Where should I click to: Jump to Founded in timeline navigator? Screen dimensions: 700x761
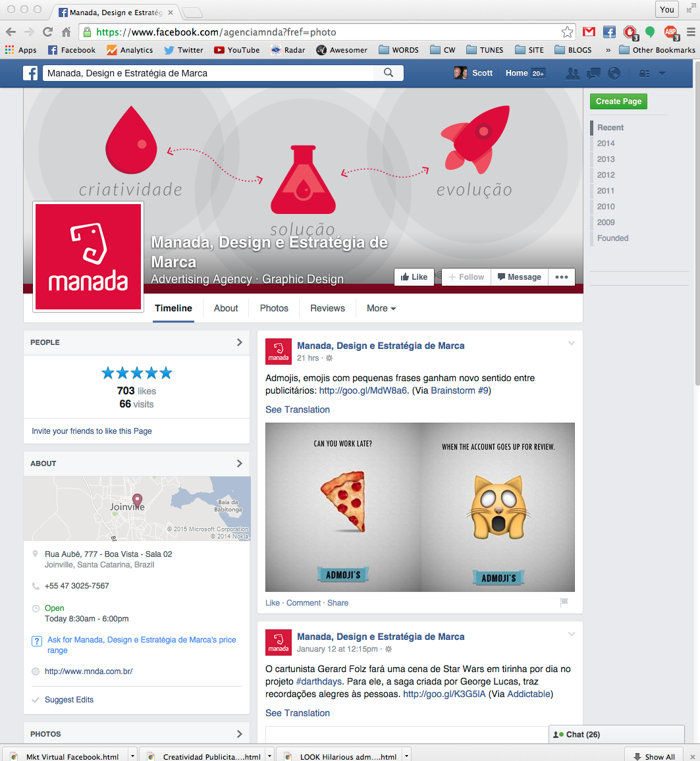(612, 238)
